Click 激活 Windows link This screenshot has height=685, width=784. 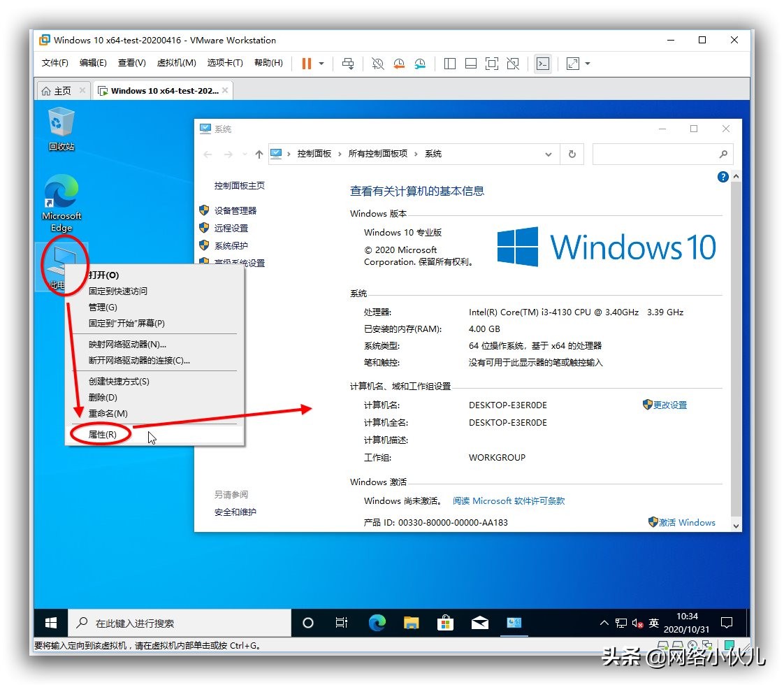pos(687,522)
